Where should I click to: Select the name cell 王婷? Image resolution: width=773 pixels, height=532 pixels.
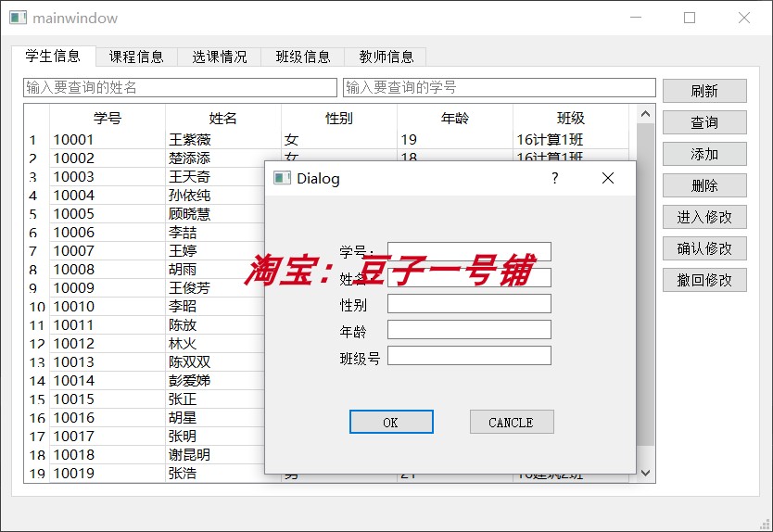pos(215,251)
